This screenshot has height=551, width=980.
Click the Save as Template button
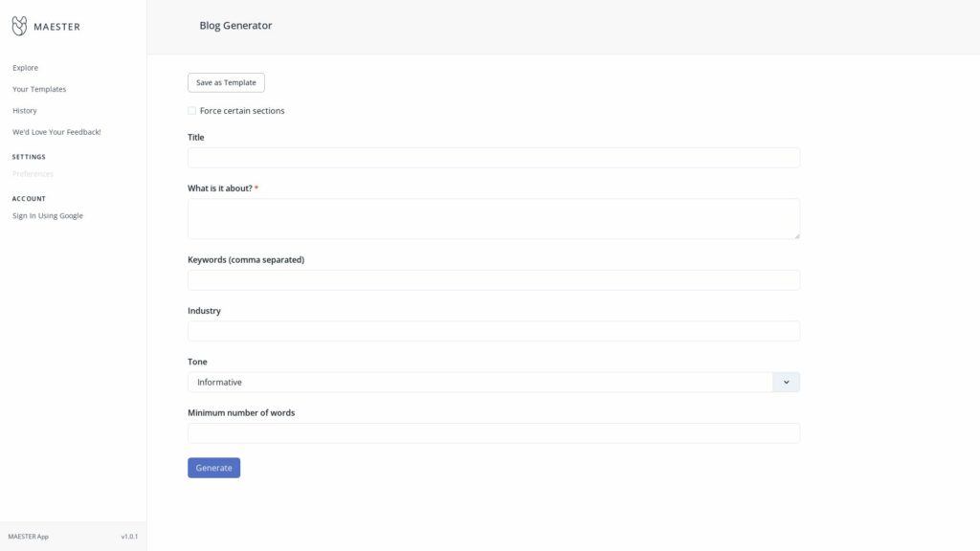[x=226, y=82]
